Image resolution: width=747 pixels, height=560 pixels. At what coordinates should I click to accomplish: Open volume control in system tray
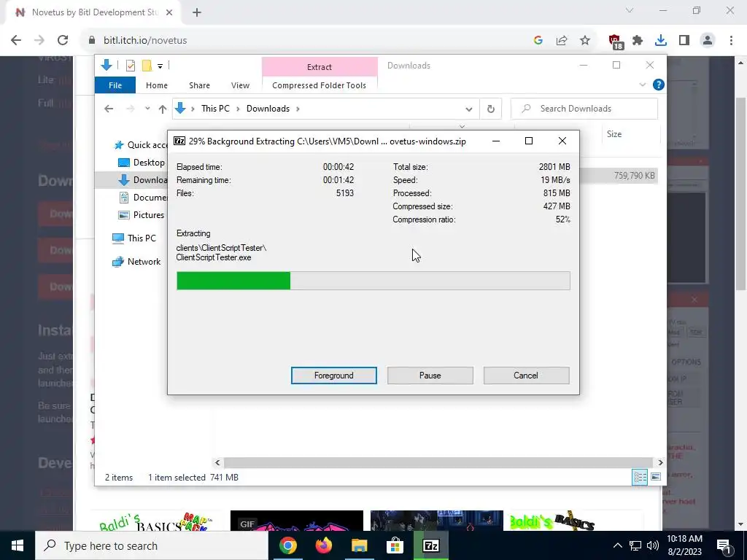(x=653, y=545)
